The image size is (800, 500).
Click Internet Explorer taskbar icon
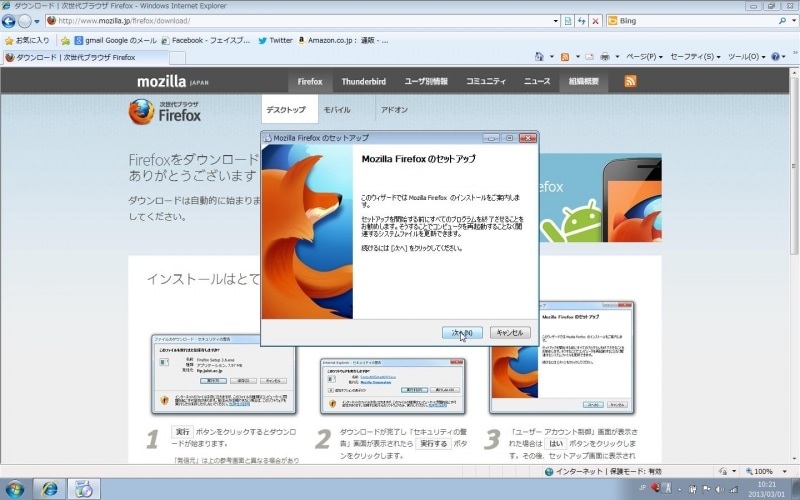pos(49,489)
